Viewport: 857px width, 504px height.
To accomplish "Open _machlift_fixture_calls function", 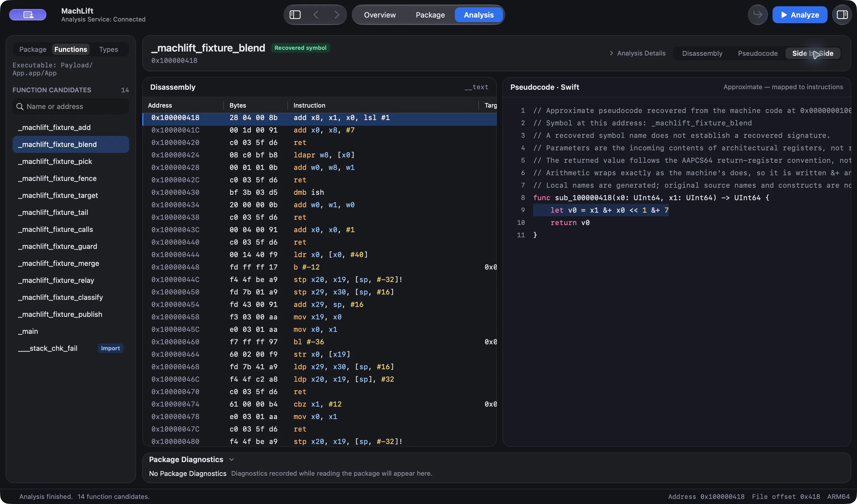I will (x=71, y=229).
